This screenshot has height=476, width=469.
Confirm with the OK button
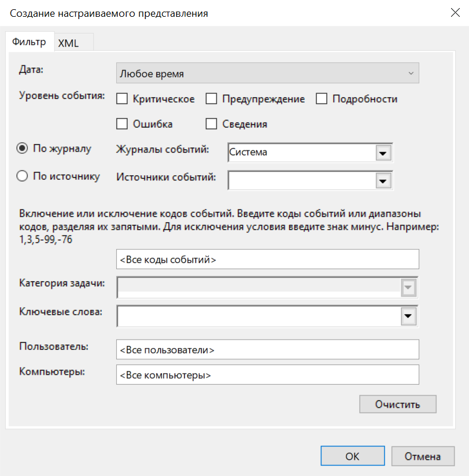[352, 456]
